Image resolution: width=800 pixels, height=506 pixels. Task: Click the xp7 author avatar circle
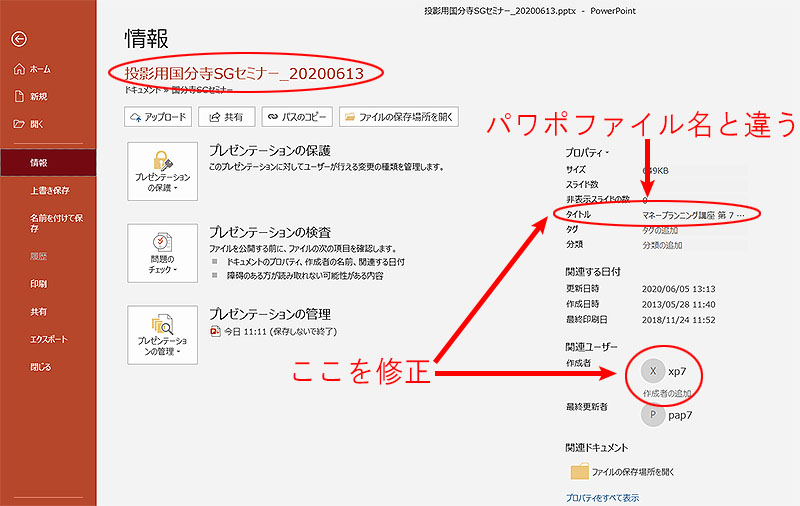click(653, 371)
